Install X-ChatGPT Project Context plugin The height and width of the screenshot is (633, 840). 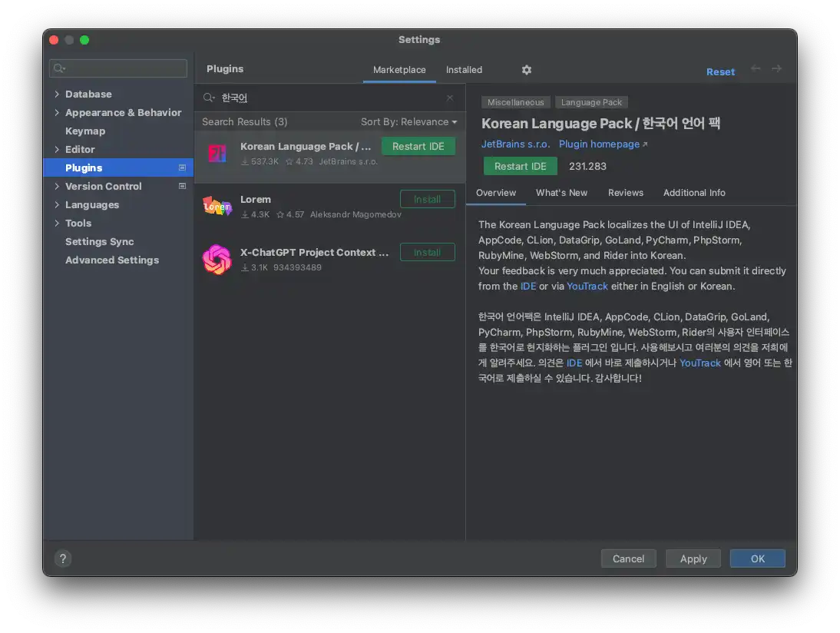pos(427,253)
